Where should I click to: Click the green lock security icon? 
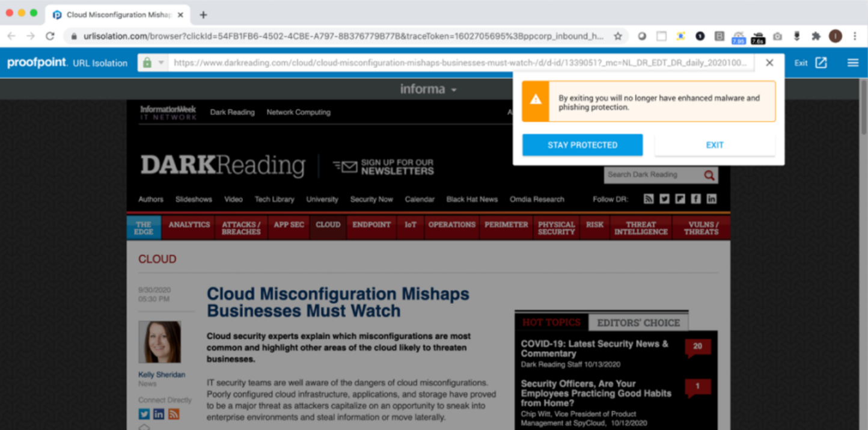[147, 63]
